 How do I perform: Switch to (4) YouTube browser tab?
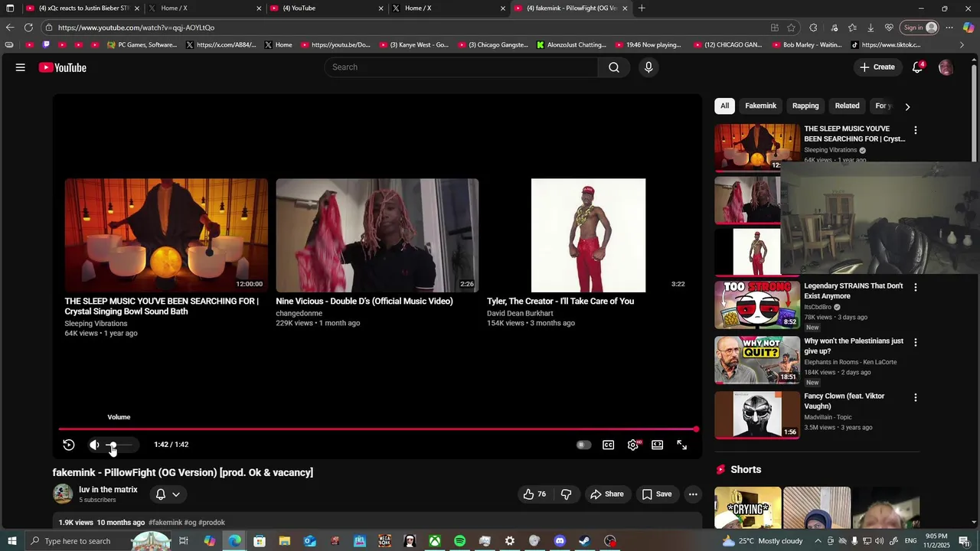tap(325, 8)
